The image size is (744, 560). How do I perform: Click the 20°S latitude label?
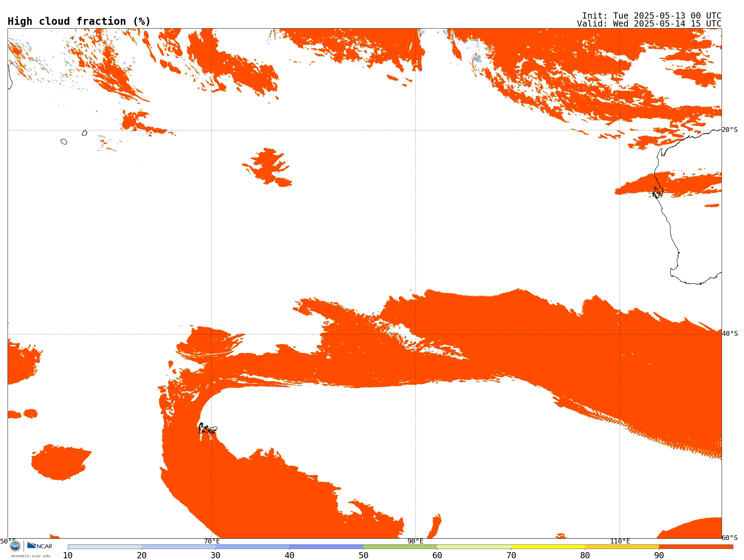(x=730, y=130)
